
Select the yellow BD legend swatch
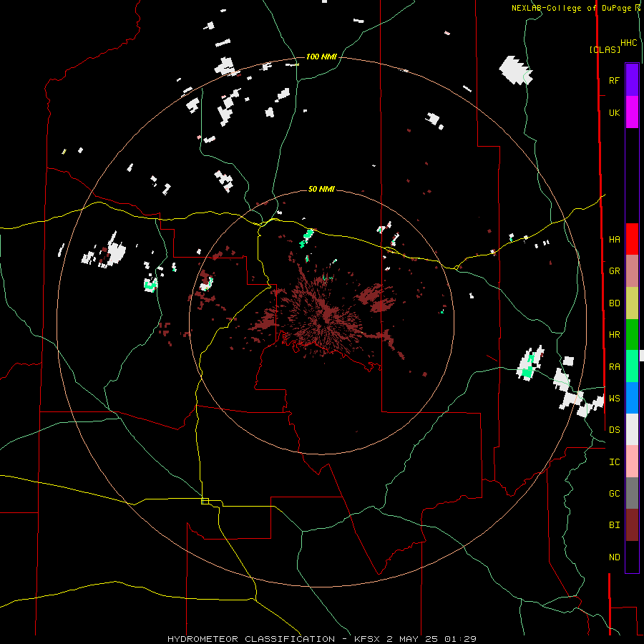coord(632,303)
